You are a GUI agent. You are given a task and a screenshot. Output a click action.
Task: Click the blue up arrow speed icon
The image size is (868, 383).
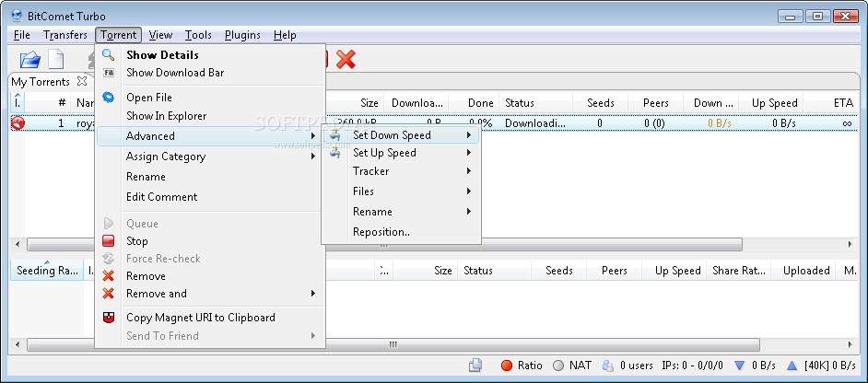[x=792, y=366]
